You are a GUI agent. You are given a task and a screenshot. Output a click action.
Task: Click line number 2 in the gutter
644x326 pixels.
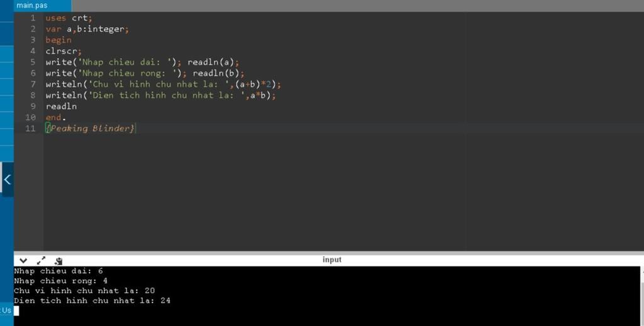coord(33,29)
